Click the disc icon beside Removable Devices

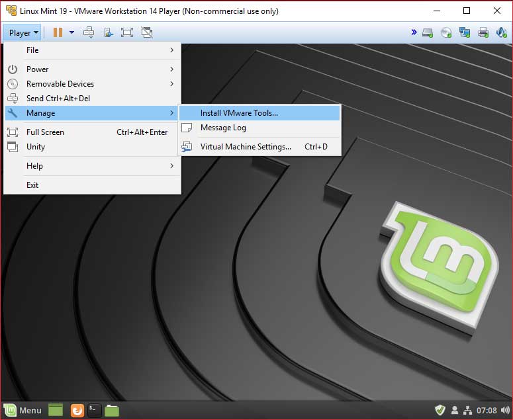13,84
